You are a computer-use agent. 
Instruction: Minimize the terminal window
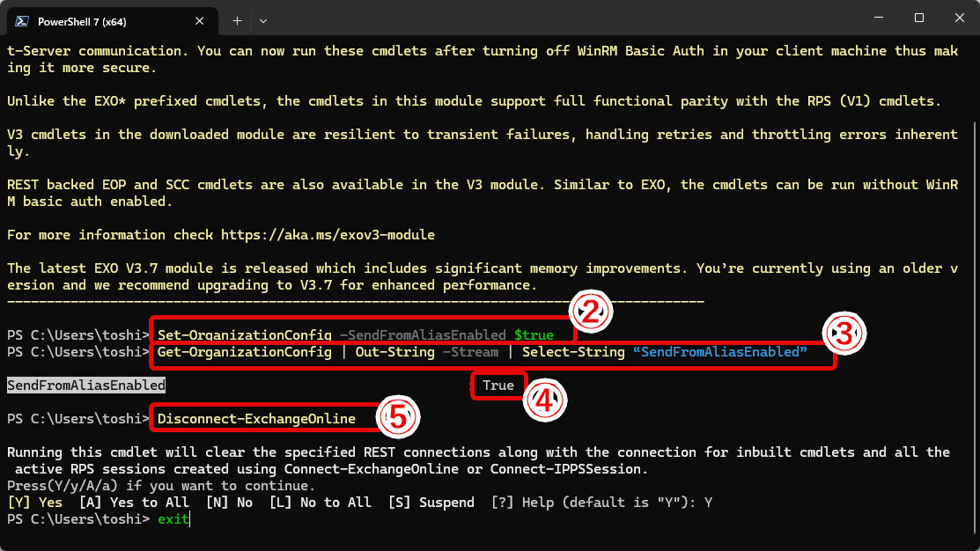pos(879,18)
